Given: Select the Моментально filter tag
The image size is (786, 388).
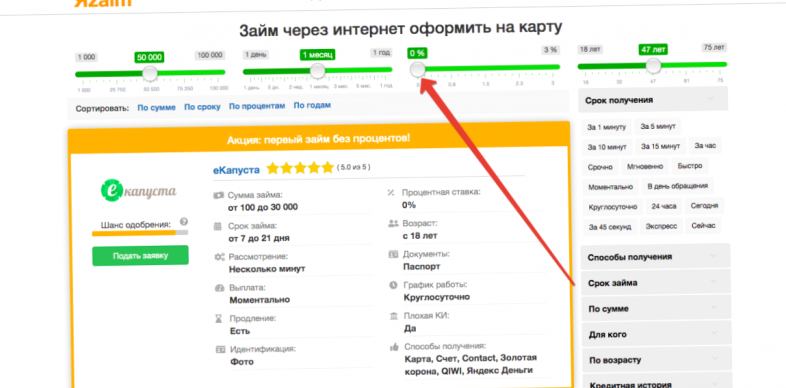Looking at the screenshot, I should click(611, 187).
